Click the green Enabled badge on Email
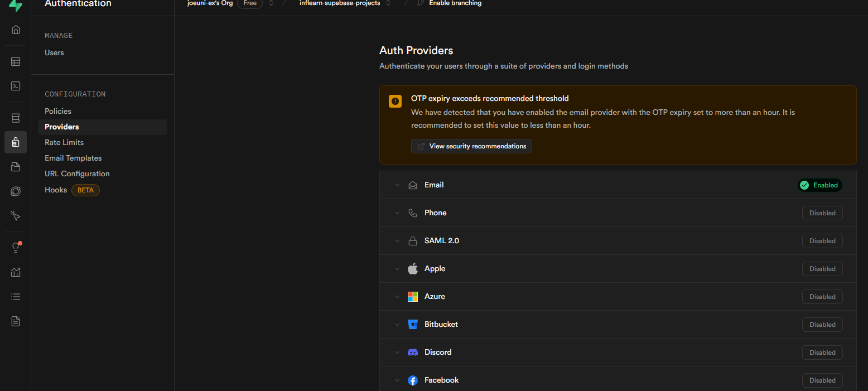This screenshot has width=868, height=391. click(819, 185)
